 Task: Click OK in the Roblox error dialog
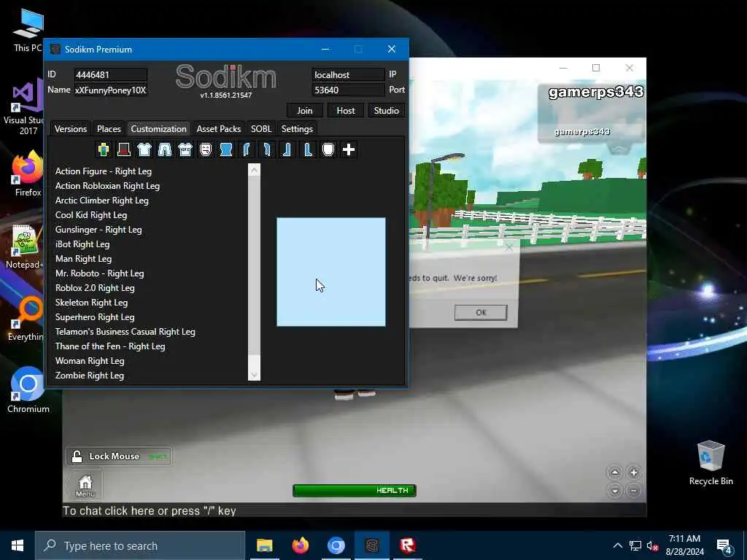point(481,312)
